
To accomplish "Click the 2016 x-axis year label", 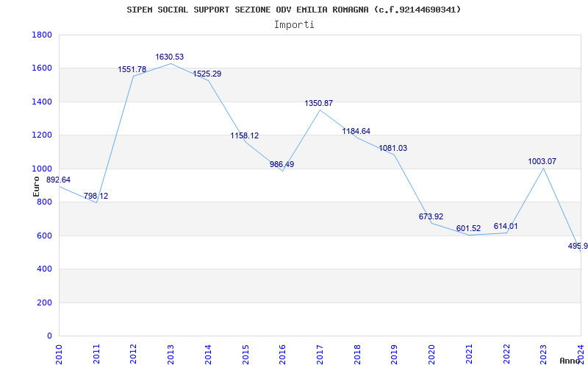I will [282, 355].
